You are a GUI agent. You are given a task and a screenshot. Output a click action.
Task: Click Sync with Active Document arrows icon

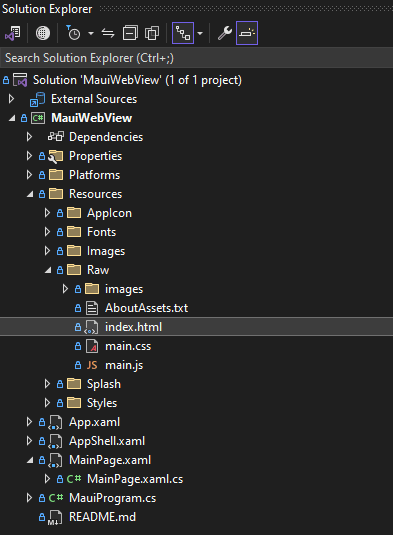(108, 33)
